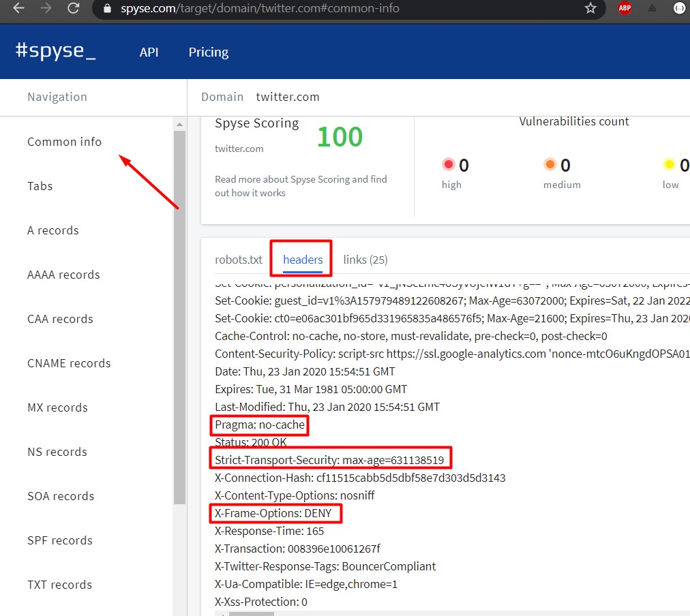Click the Spyse score value 100
This screenshot has height=616, width=690.
(x=340, y=137)
